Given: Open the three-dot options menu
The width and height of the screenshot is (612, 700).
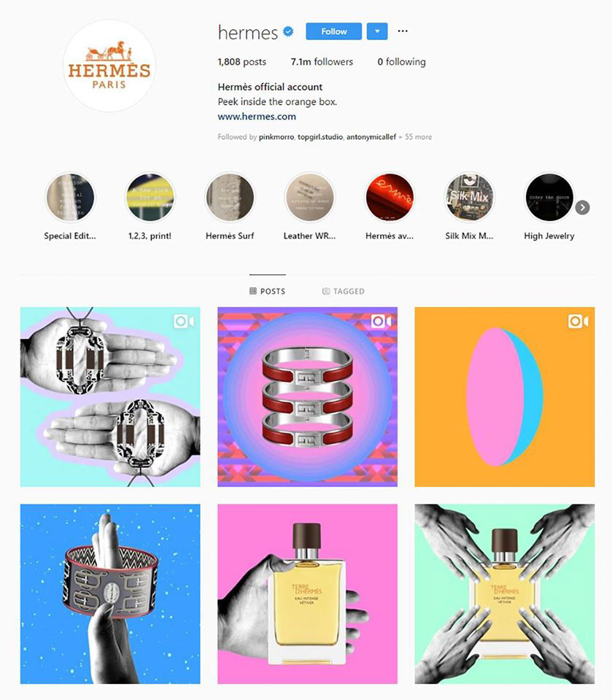Looking at the screenshot, I should coord(403,31).
